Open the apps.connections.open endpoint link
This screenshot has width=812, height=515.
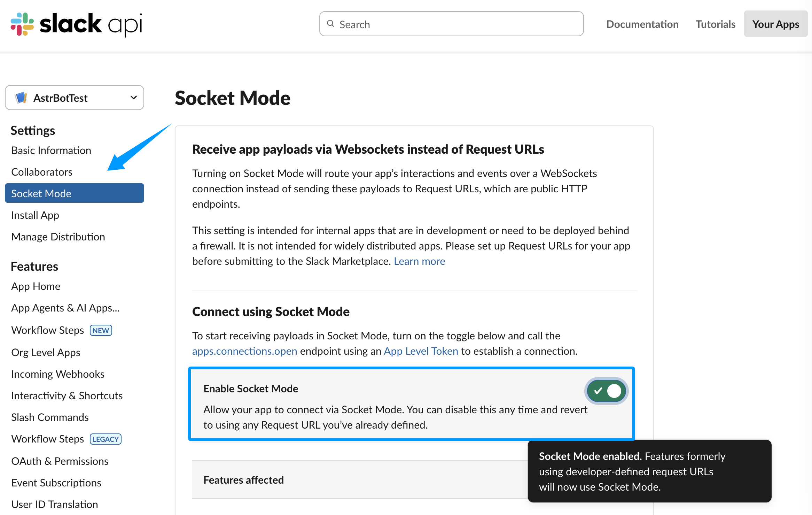(x=244, y=351)
